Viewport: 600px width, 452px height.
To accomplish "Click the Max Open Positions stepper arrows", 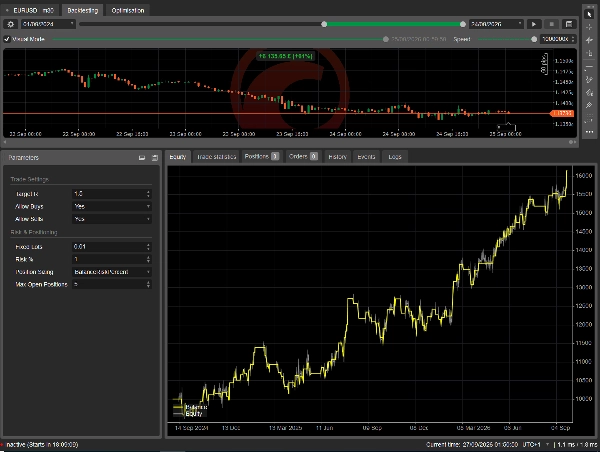I will (148, 284).
